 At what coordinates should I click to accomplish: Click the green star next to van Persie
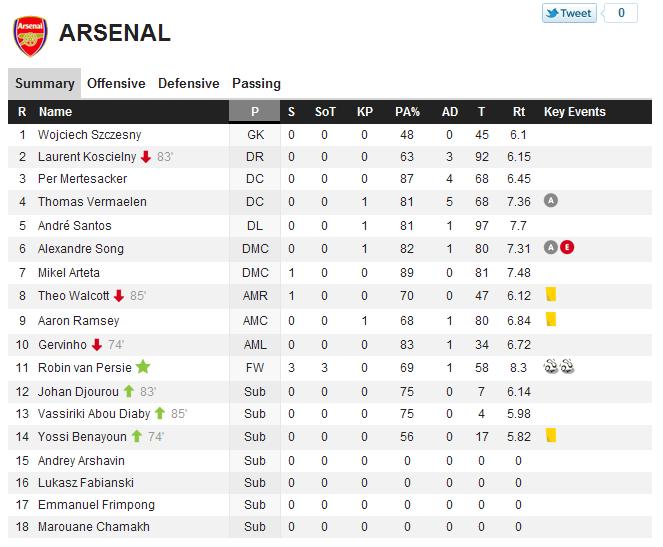[143, 367]
